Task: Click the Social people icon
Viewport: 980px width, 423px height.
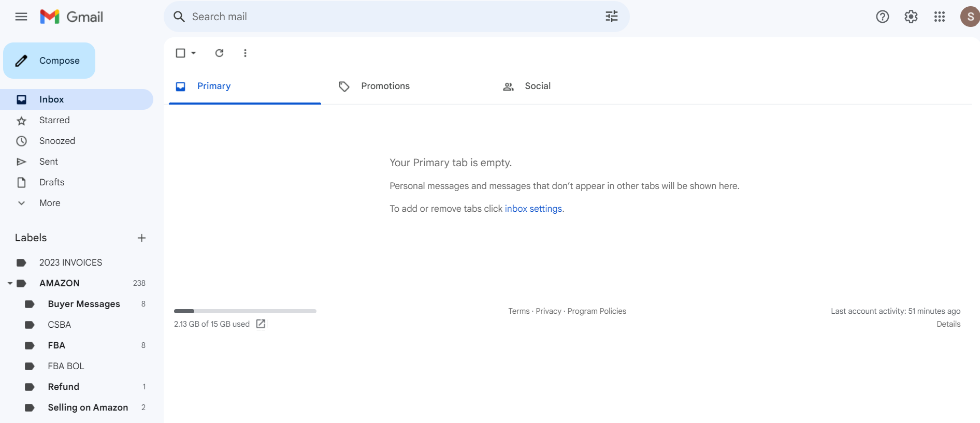Action: (508, 86)
